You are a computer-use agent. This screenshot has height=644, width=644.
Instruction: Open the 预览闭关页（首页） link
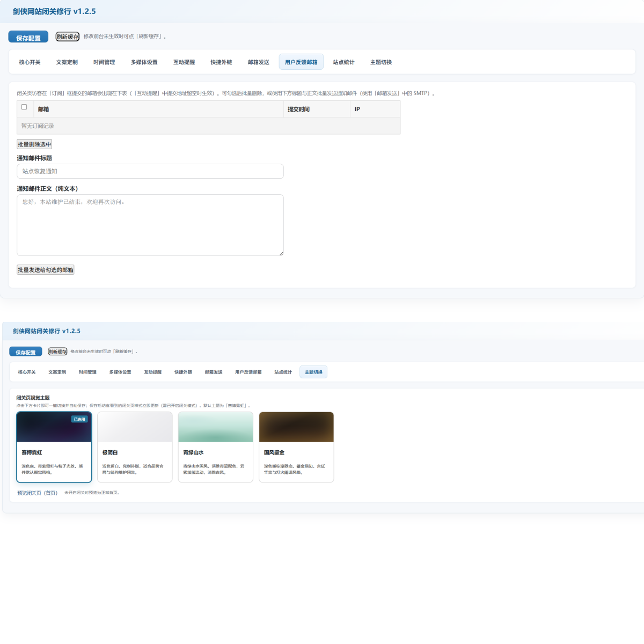coord(37,493)
